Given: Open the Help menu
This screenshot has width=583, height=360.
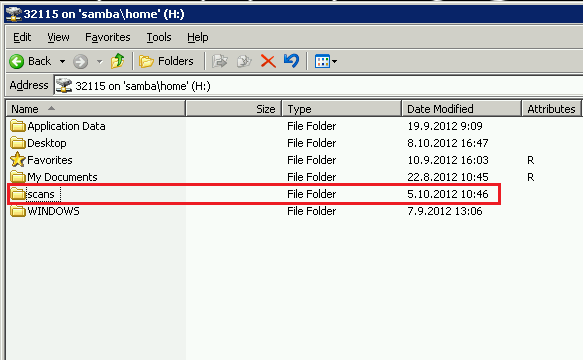Looking at the screenshot, I should pyautogui.click(x=197, y=37).
